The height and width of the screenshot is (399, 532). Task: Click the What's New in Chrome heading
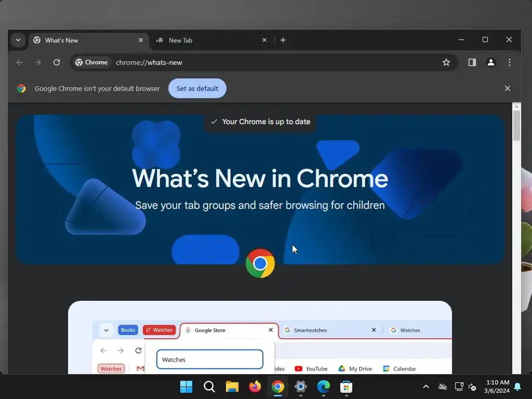click(x=260, y=178)
